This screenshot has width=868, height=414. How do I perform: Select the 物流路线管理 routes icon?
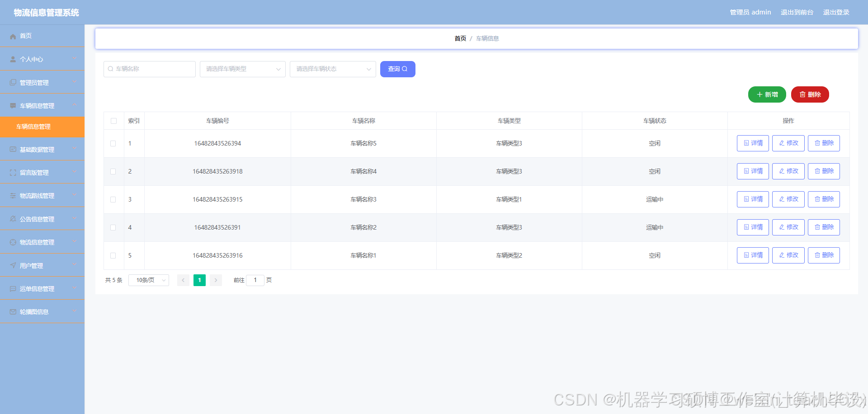pos(12,195)
